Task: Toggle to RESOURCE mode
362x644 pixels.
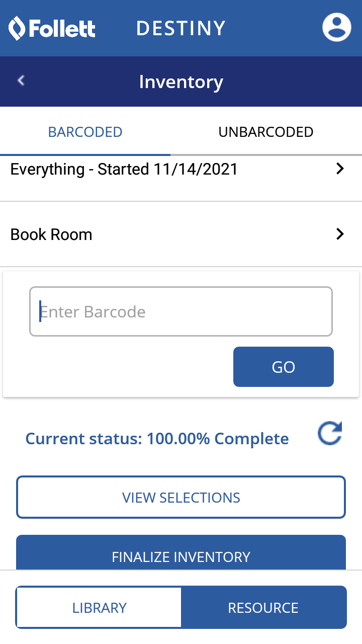Action: tap(263, 607)
